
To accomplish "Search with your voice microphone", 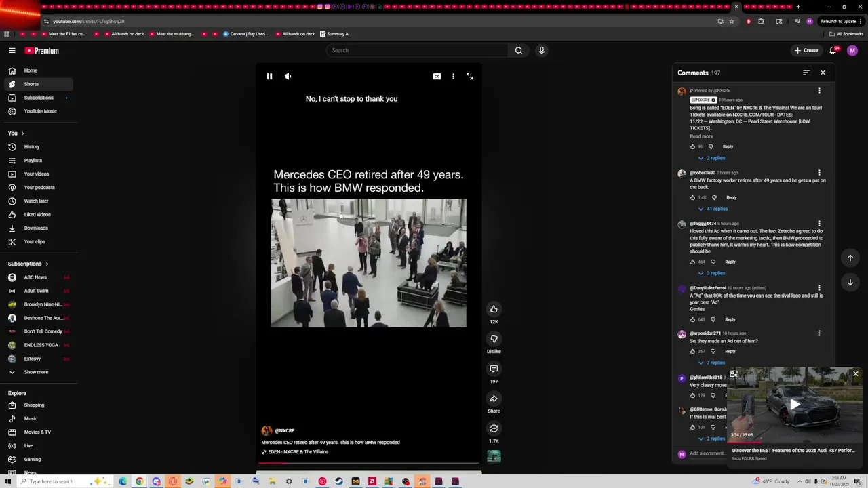I will 541,50.
